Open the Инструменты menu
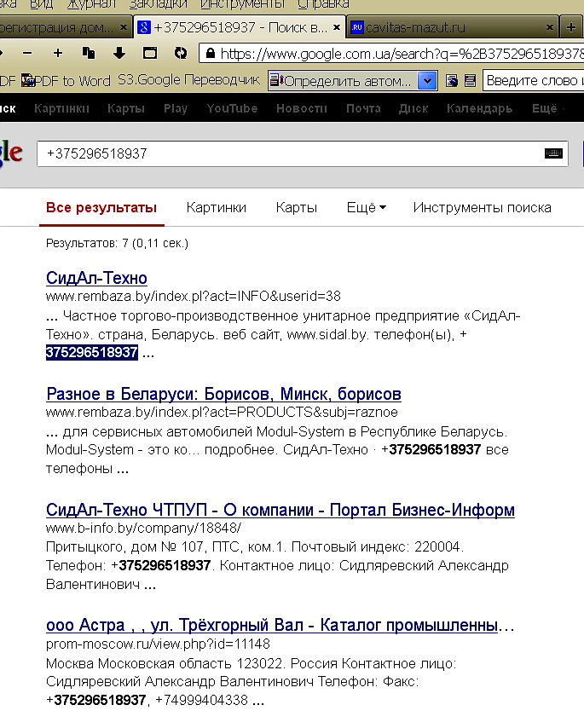Viewport: 584px width, 728px height. tap(242, 4)
